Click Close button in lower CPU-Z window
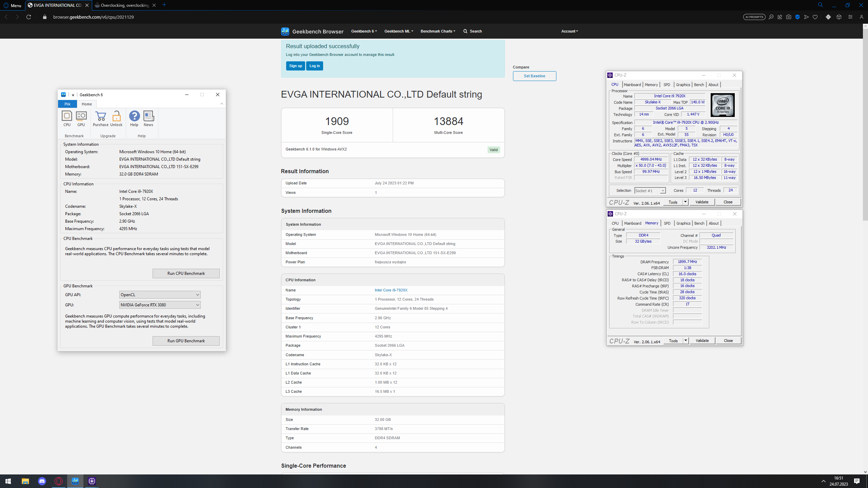The width and height of the screenshot is (868, 488). (728, 341)
